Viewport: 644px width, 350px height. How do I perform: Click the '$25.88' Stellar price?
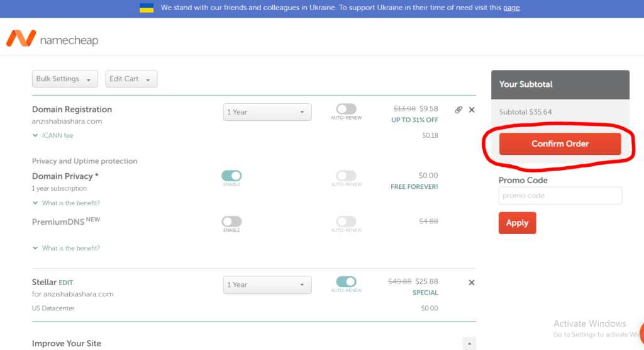pyautogui.click(x=427, y=281)
